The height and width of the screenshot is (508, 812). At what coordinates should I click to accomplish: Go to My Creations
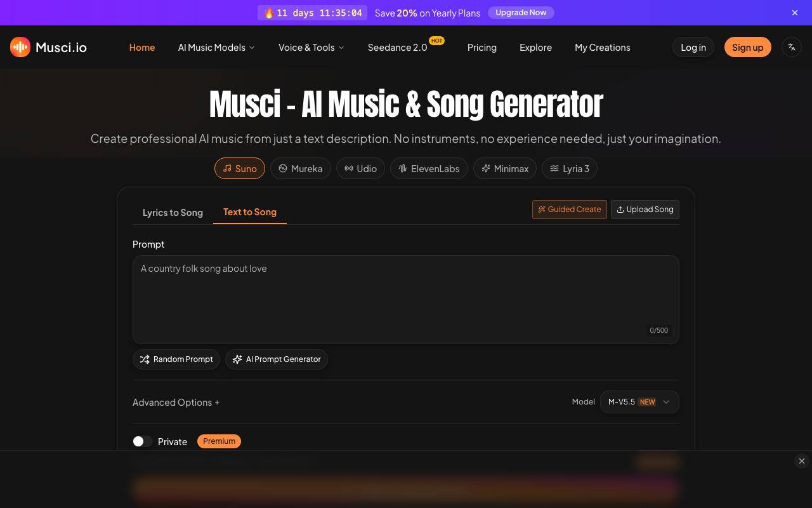(603, 48)
